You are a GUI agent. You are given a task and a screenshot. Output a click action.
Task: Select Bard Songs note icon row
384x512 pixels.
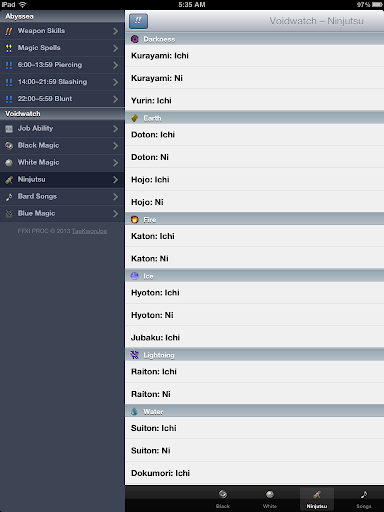pyautogui.click(x=62, y=197)
